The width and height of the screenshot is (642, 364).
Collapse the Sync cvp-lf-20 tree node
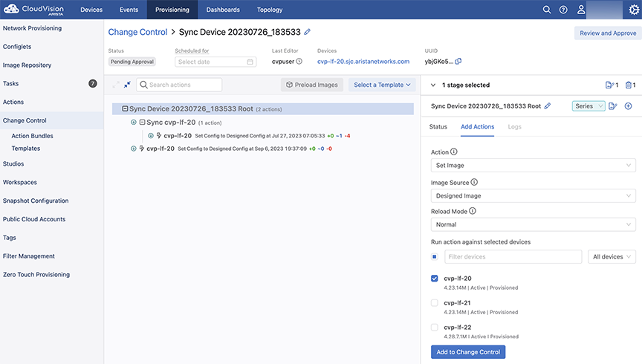142,122
